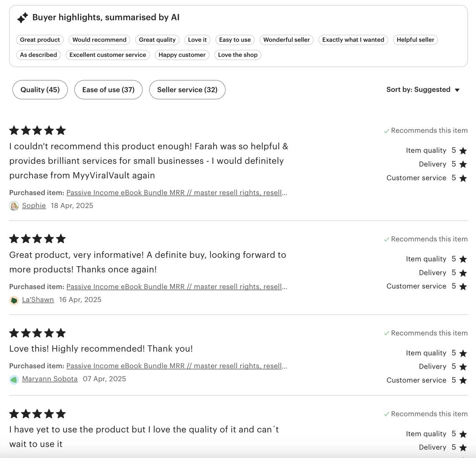Select the Wonderful seller highlight tag

click(x=286, y=40)
